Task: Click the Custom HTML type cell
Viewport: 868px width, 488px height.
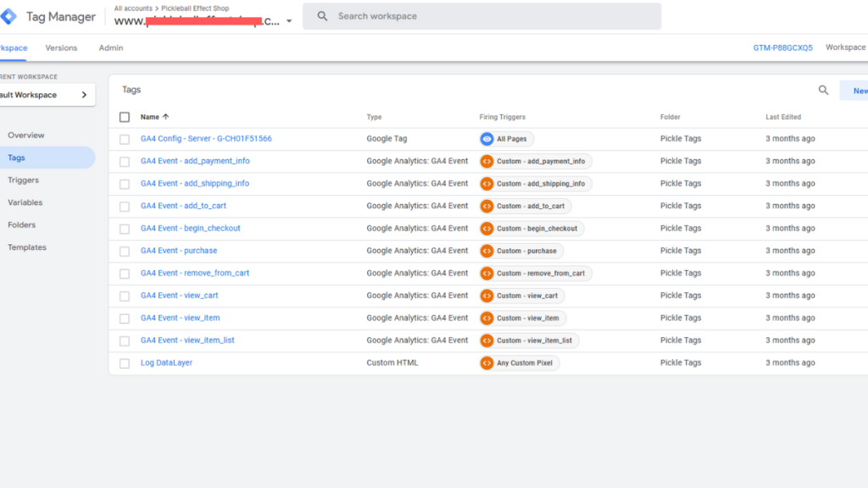Action: click(392, 363)
